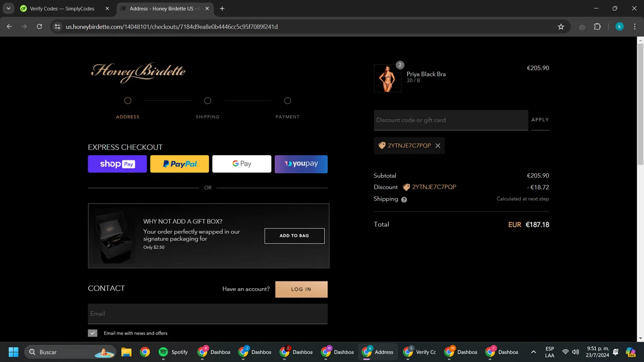Viewport: 644px width, 362px height.
Task: Show hidden system tray icons
Action: (534, 352)
